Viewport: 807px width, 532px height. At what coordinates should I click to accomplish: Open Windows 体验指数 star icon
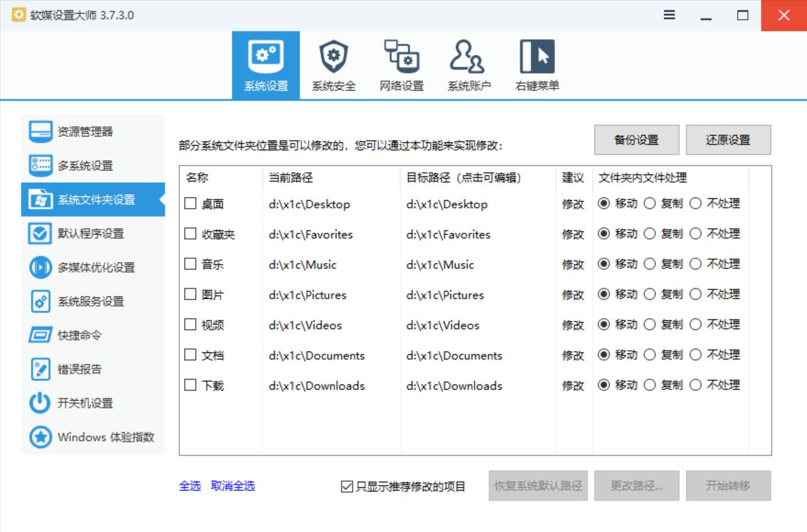(x=41, y=437)
